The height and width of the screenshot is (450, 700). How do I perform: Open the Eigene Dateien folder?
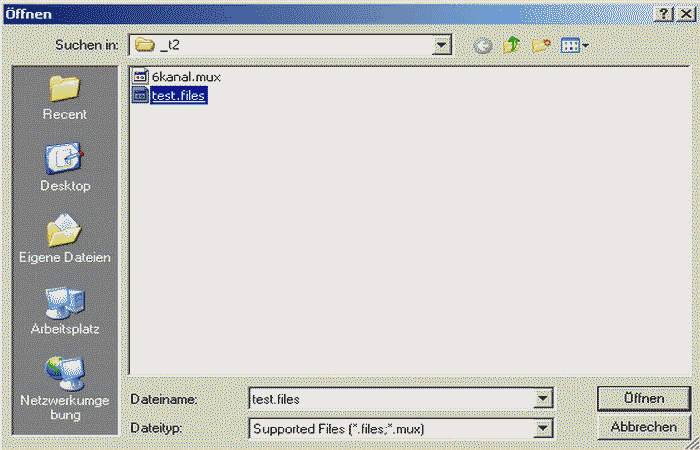tap(65, 240)
